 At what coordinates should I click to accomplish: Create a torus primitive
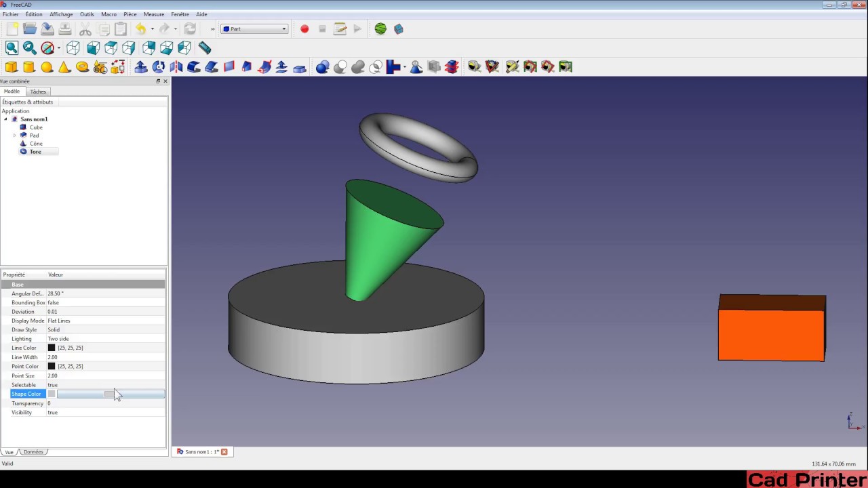(x=82, y=66)
